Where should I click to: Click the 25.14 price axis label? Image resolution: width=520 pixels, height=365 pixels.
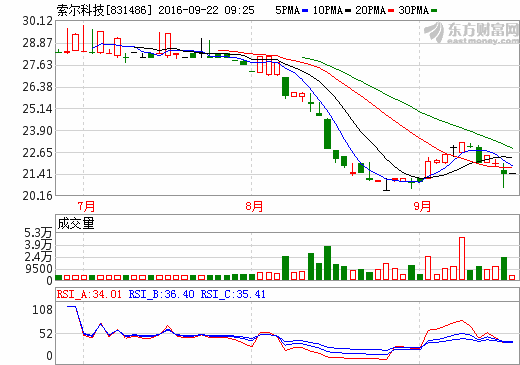tap(38, 109)
